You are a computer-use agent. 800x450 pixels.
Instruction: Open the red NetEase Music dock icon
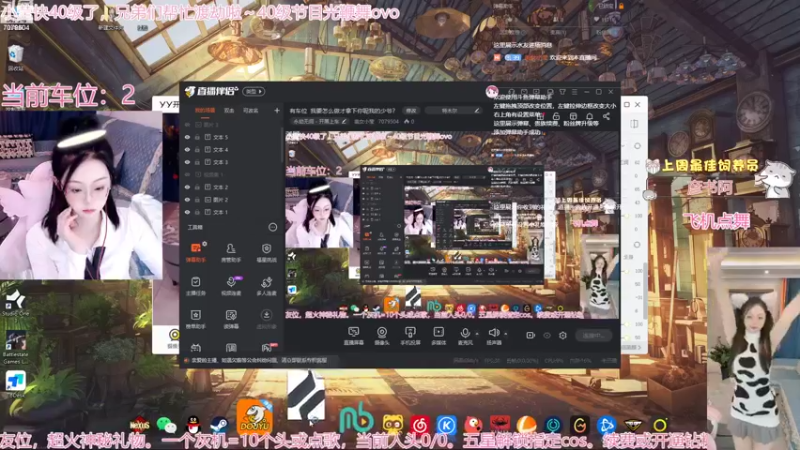click(420, 424)
